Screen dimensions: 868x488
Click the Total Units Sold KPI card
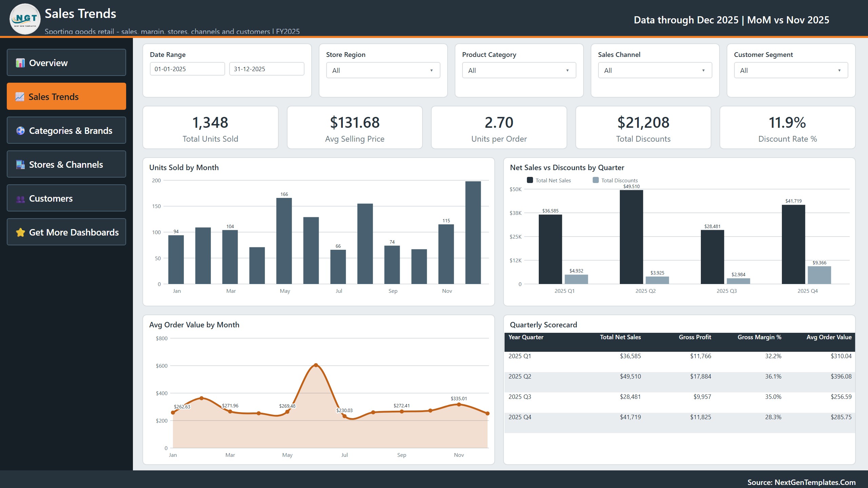(211, 127)
